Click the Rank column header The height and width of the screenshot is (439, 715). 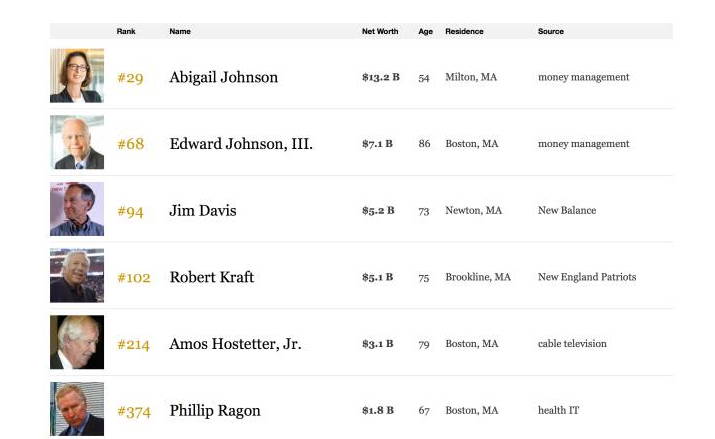[126, 32]
